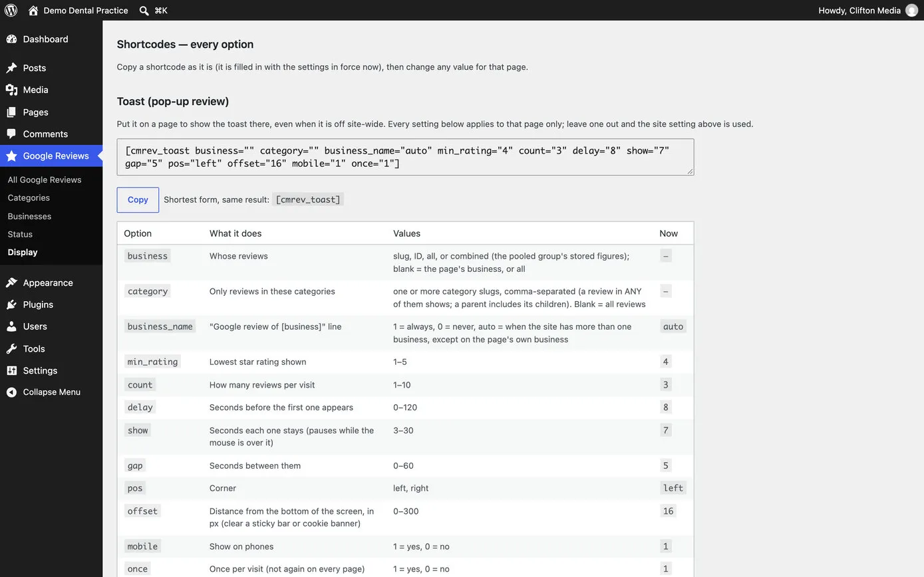Copy the toast shortcode with Copy button
Screen dimensions: 924x577
coord(138,200)
